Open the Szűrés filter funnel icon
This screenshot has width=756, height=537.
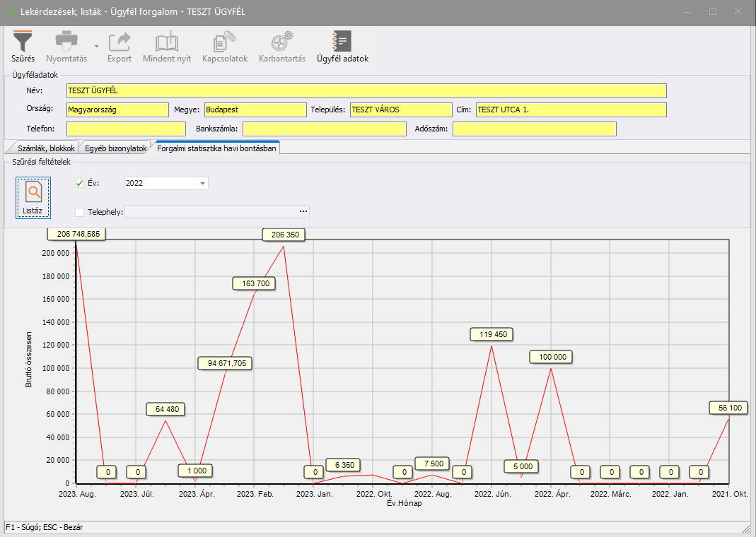point(23,42)
